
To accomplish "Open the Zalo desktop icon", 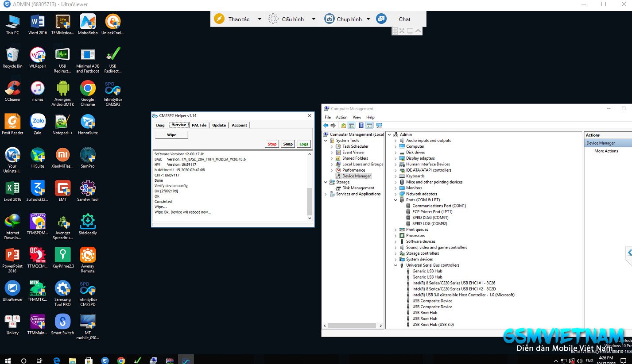I will tap(38, 124).
